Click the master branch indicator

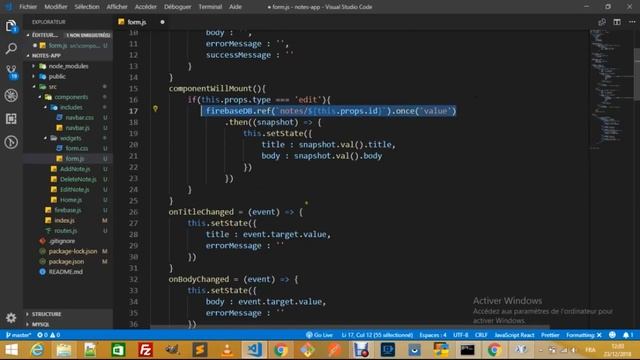pos(18,335)
